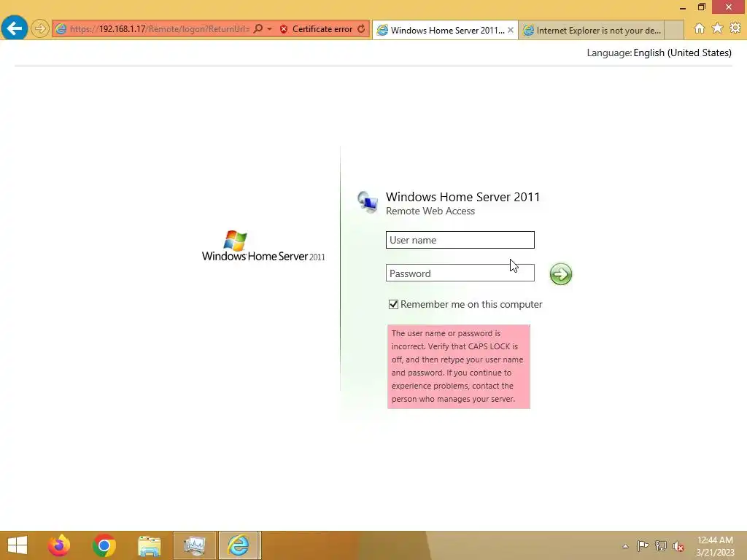Open the network status tray icon
Viewport: 747px width, 560px height.
661,545
